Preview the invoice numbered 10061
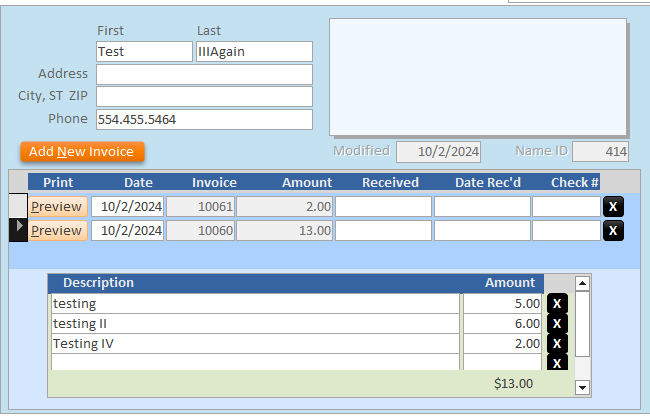This screenshot has width=650, height=418. [x=58, y=207]
